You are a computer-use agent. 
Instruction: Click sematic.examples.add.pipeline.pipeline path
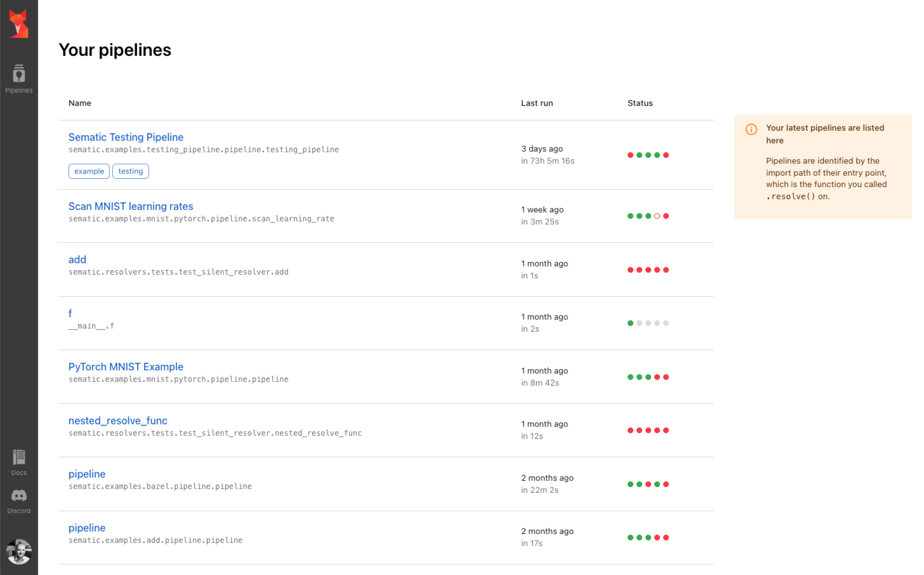click(x=156, y=540)
